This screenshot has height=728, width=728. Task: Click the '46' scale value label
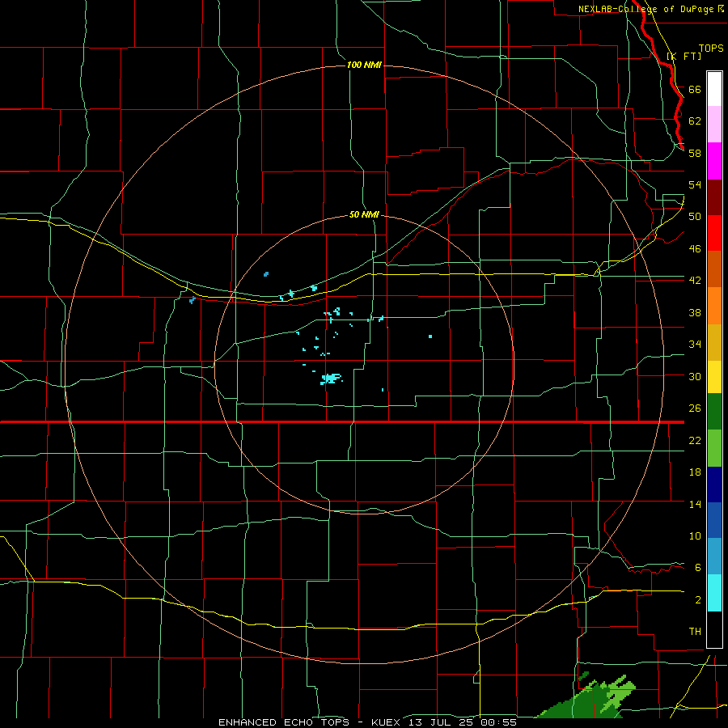tap(695, 248)
